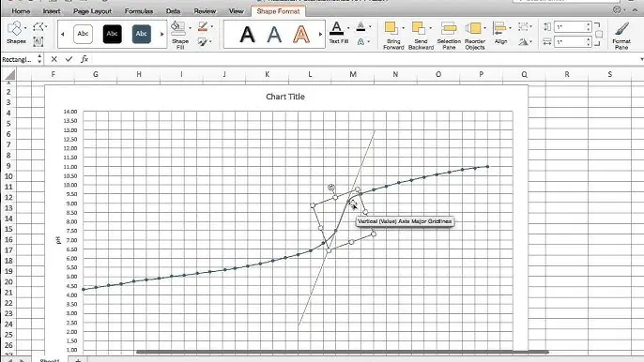This screenshot has width=644, height=362.
Task: Open the Bring Forward dropdown arrow
Action: click(x=403, y=28)
